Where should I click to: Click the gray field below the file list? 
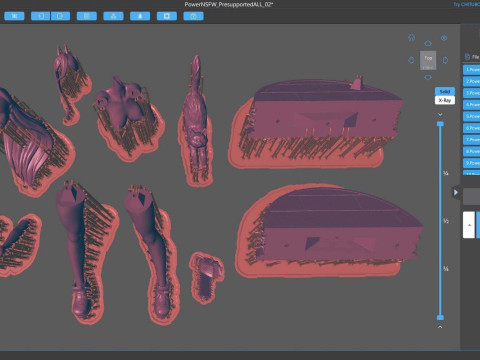point(471,196)
